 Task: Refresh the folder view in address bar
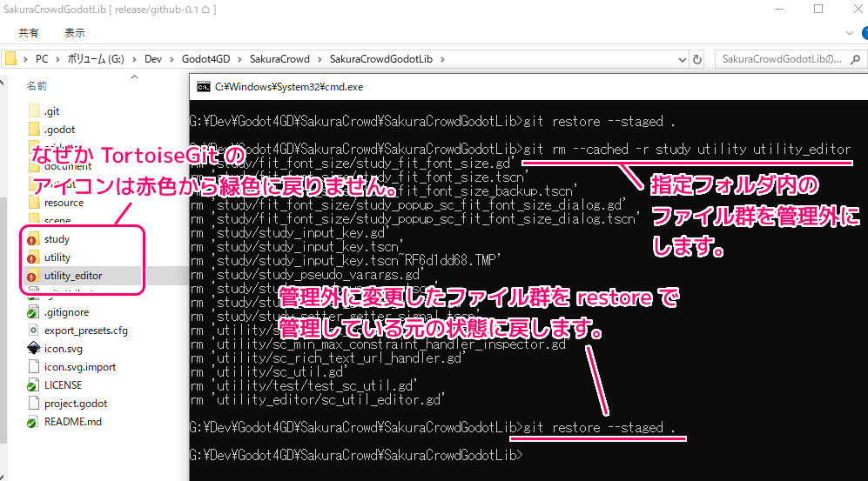tap(696, 59)
